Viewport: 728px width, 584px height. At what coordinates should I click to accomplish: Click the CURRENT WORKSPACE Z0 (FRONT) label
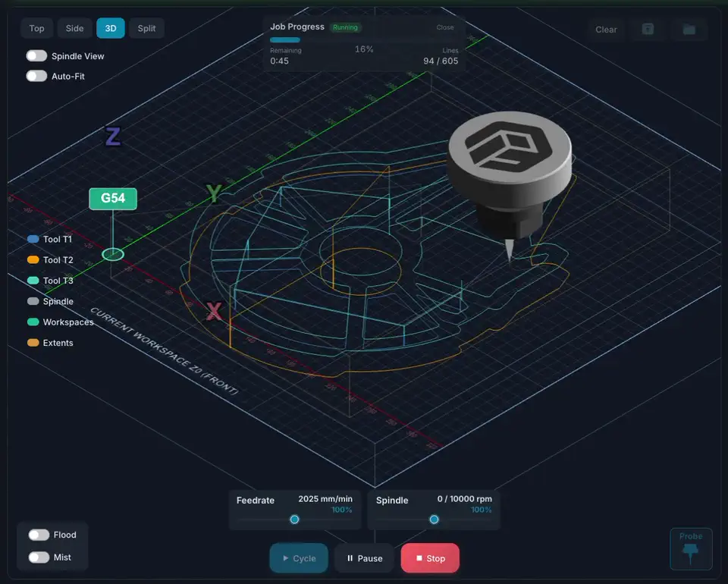pyautogui.click(x=164, y=351)
